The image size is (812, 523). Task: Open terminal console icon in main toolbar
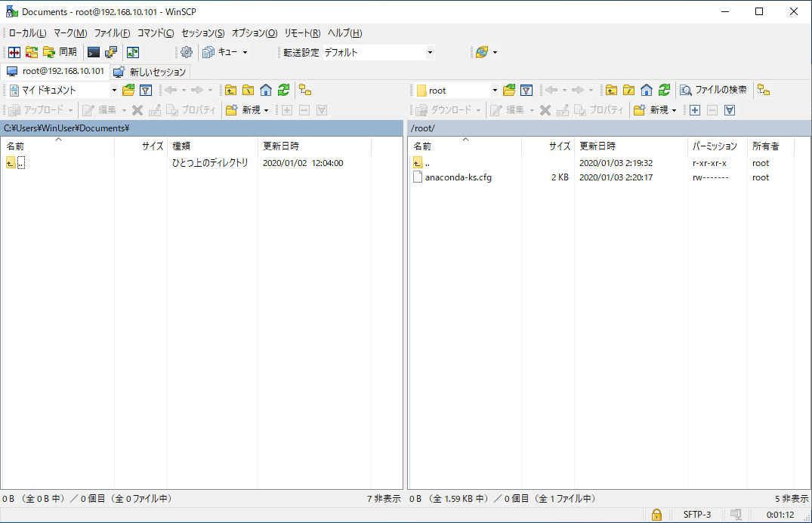coord(94,52)
